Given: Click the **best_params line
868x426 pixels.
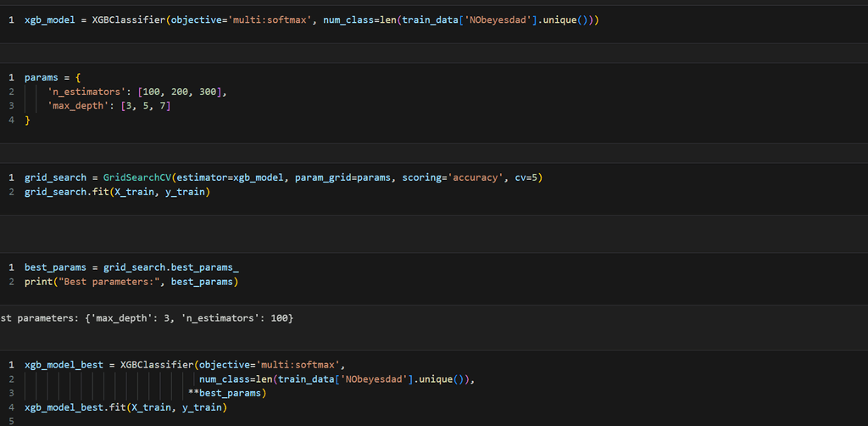Looking at the screenshot, I should (227, 393).
